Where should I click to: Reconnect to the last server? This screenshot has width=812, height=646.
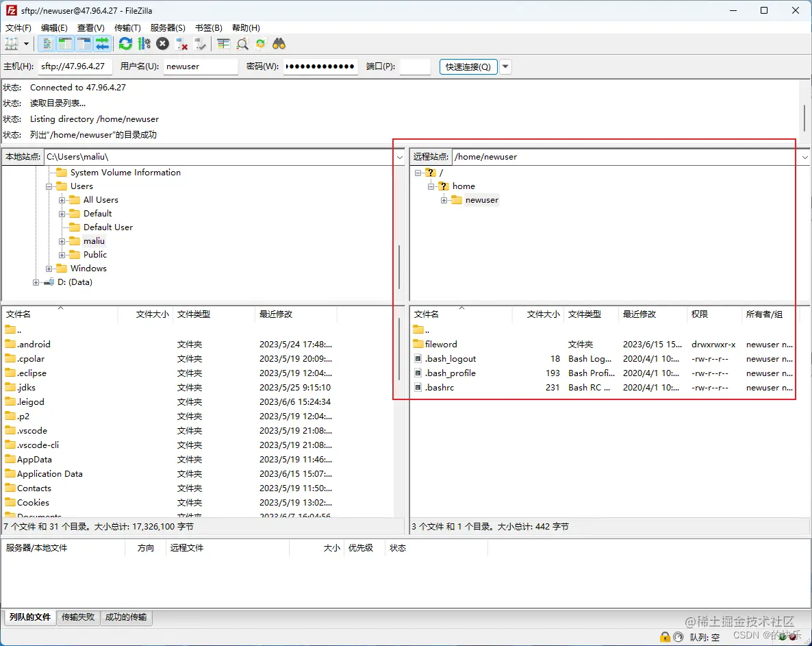tap(200, 44)
